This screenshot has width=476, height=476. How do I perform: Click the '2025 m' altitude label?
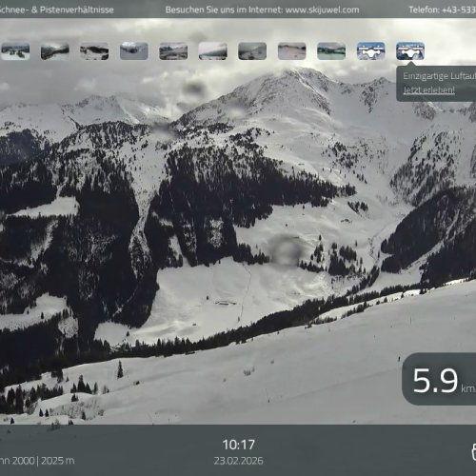tap(58, 461)
